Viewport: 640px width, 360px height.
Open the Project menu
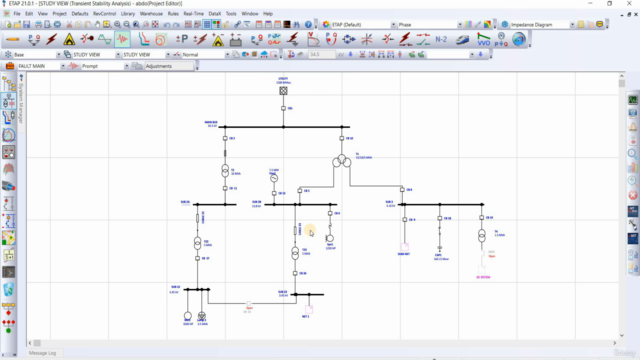(59, 13)
